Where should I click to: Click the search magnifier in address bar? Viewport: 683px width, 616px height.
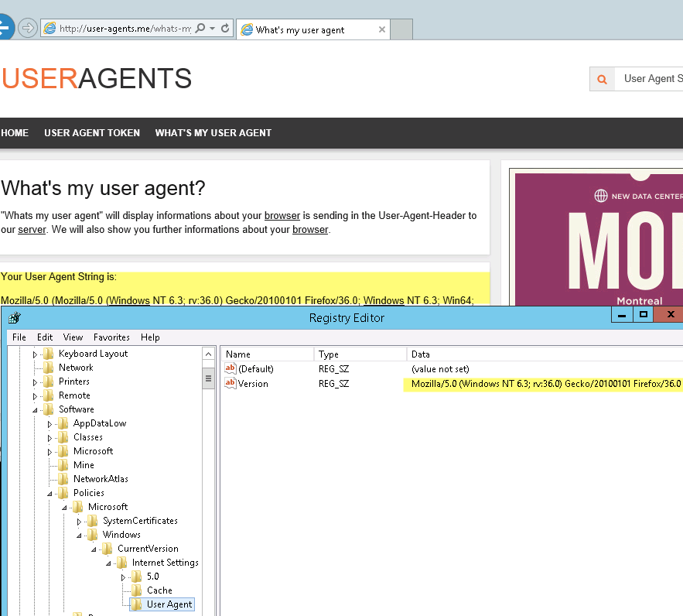pos(200,29)
